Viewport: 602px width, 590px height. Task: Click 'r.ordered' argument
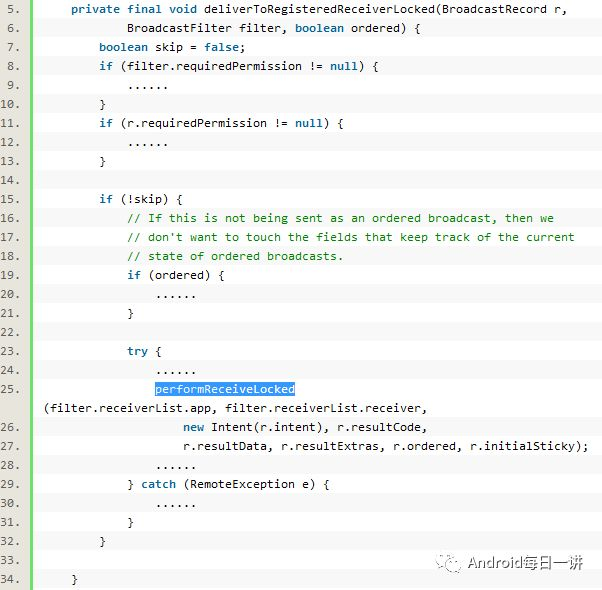click(424, 446)
